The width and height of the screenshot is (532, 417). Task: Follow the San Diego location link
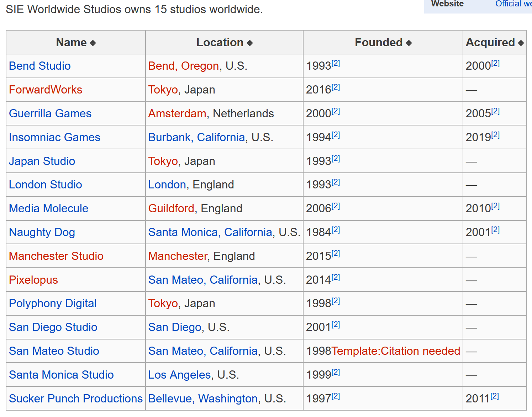click(175, 327)
